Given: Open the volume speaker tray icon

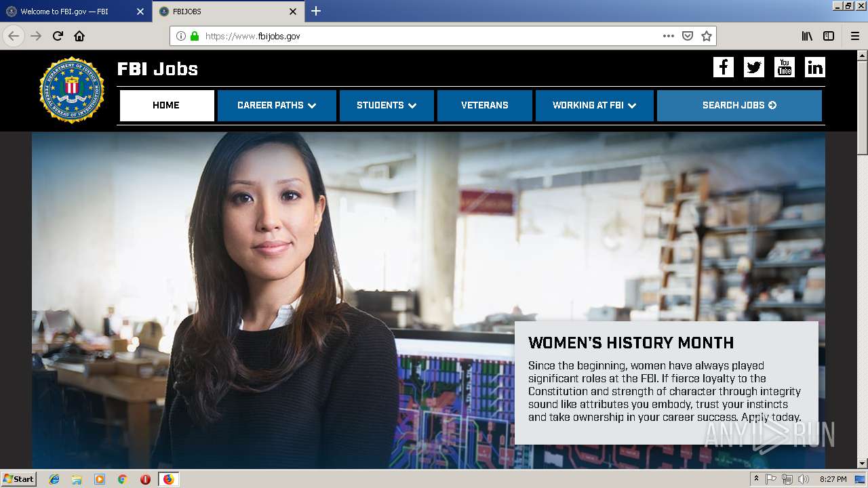Looking at the screenshot, I should [x=804, y=479].
